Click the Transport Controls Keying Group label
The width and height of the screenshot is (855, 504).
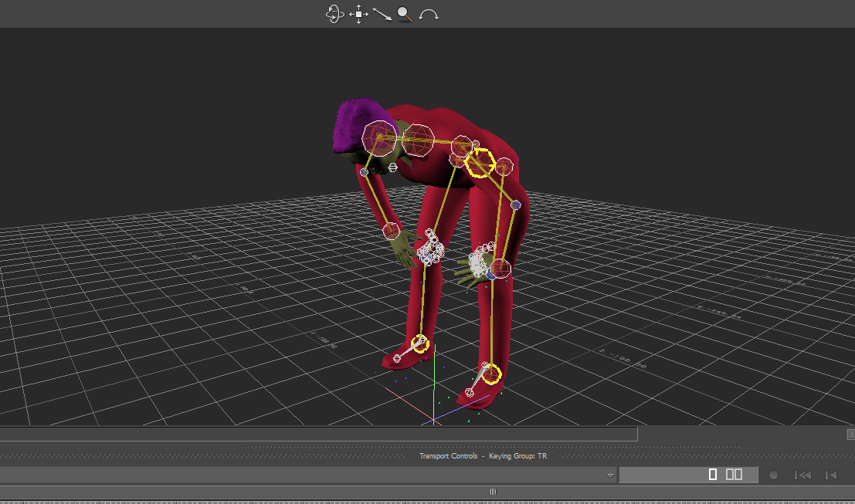pyautogui.click(x=483, y=456)
